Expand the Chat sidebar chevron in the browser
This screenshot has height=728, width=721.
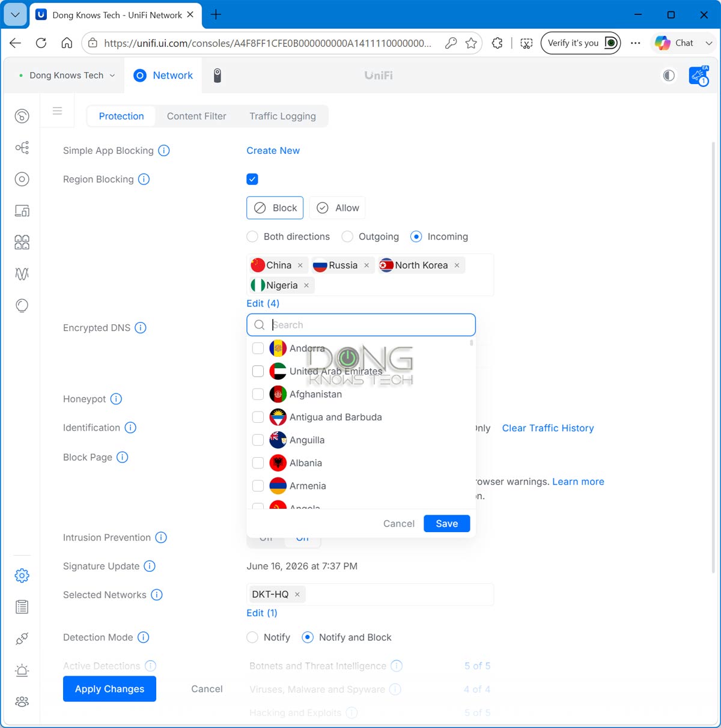point(709,43)
